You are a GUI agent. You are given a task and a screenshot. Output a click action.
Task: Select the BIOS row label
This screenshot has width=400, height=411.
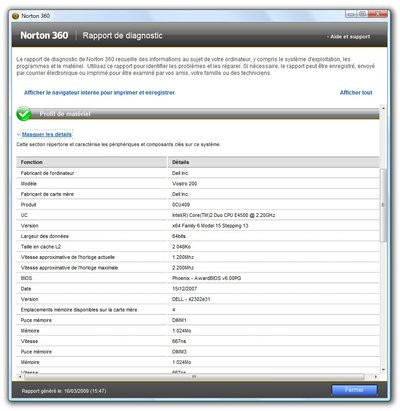click(x=26, y=278)
